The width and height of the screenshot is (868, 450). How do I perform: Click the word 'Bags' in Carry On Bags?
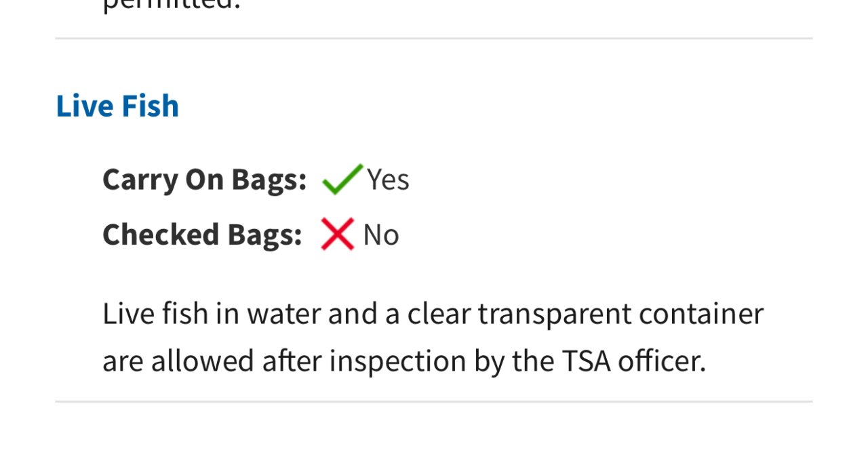pyautogui.click(x=269, y=180)
